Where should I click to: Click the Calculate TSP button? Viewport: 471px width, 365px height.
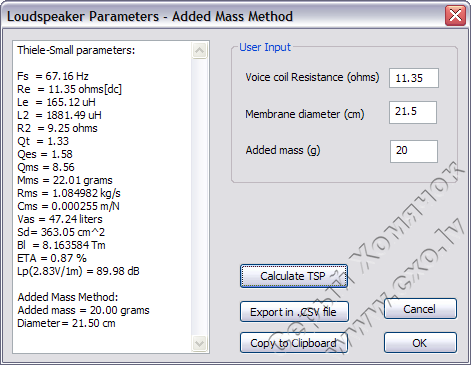pos(294,276)
